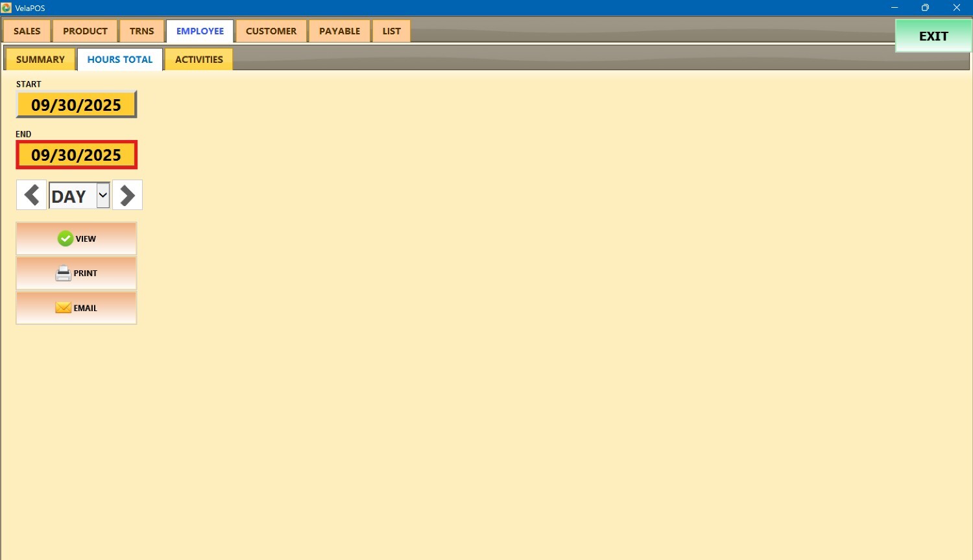Screen dimensions: 973x560
Task: Open the END date field highlighted in red
Action: point(77,155)
